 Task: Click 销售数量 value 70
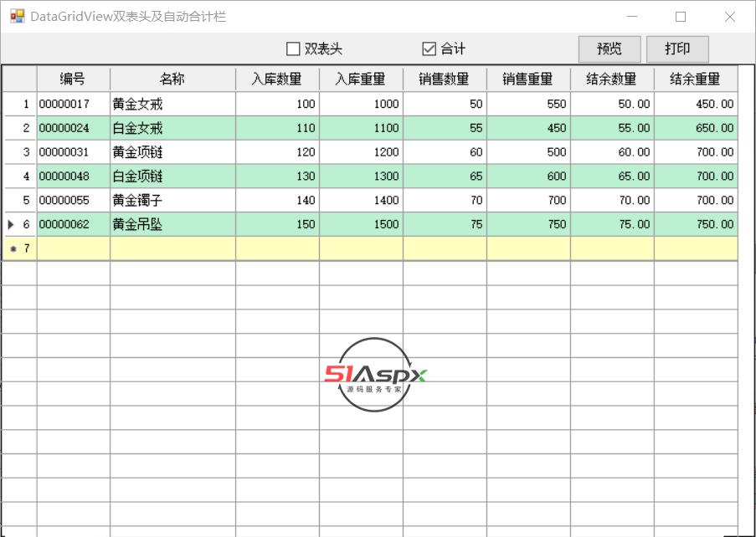pyautogui.click(x=445, y=201)
